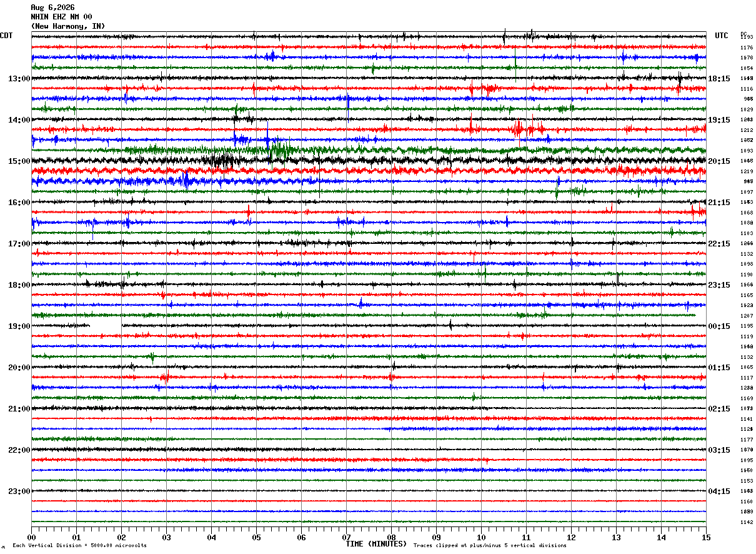Viewport: 756px width, 554px height.
Task: Click DC offset value "1219"
Action: coord(747,171)
